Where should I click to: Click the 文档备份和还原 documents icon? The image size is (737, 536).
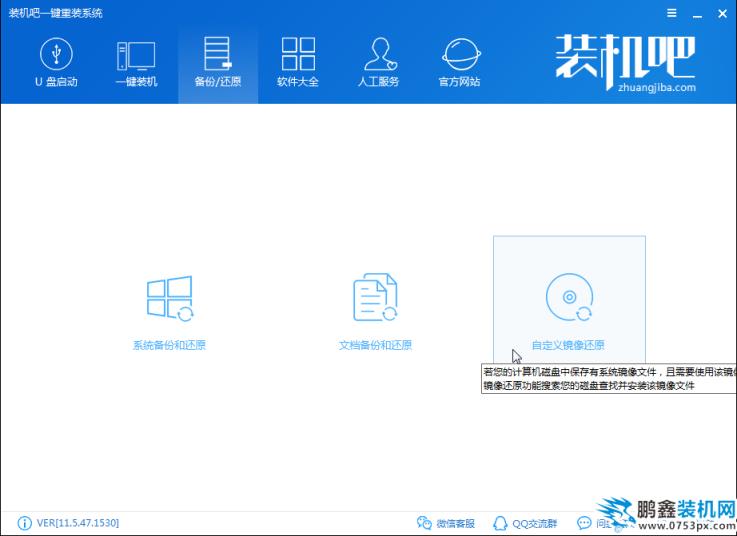[x=375, y=297]
